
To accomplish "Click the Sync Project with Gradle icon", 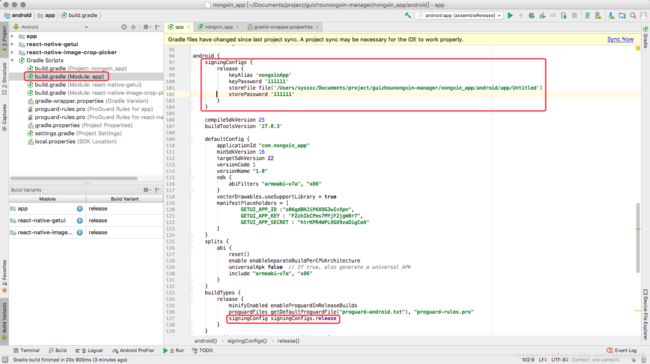I will [x=587, y=15].
